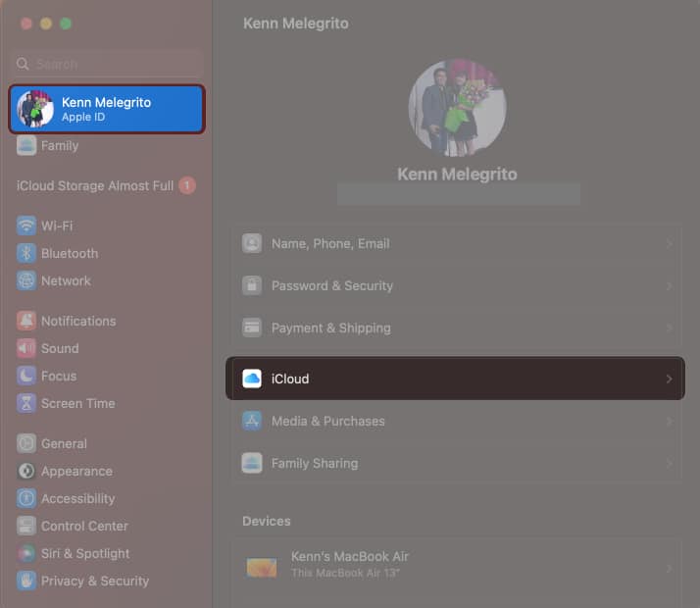
Task: Open Family Sharing settings
Action: click(456, 463)
